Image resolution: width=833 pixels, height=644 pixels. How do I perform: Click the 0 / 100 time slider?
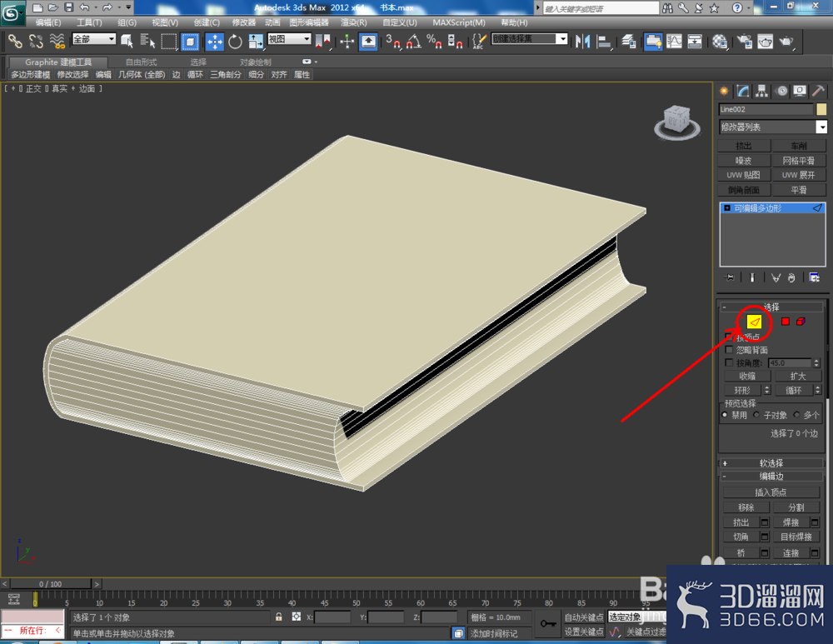click(51, 584)
